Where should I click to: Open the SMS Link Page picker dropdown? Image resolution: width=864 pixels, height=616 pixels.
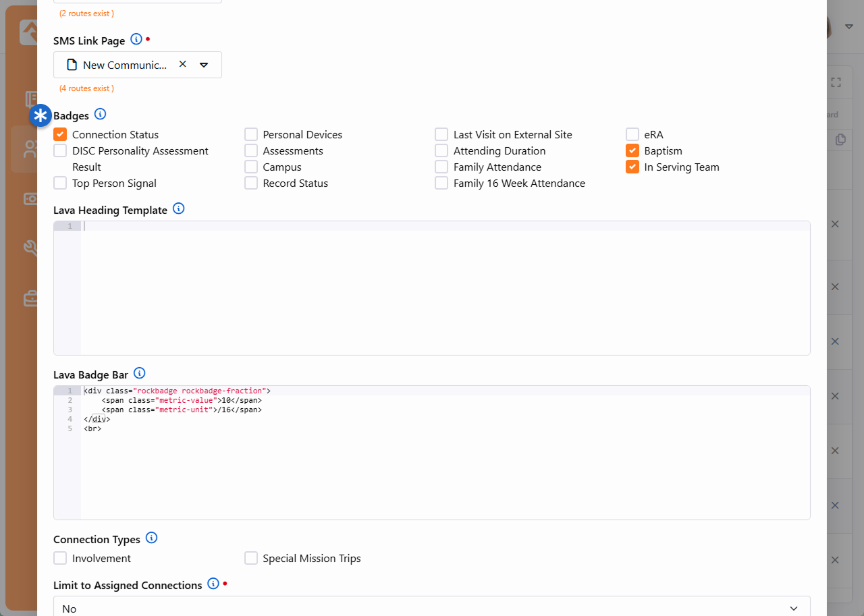coord(204,65)
